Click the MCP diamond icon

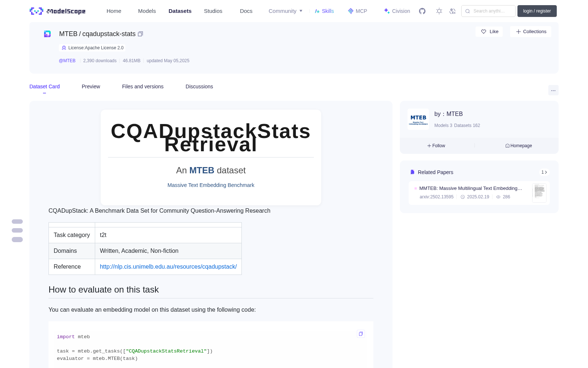[351, 11]
